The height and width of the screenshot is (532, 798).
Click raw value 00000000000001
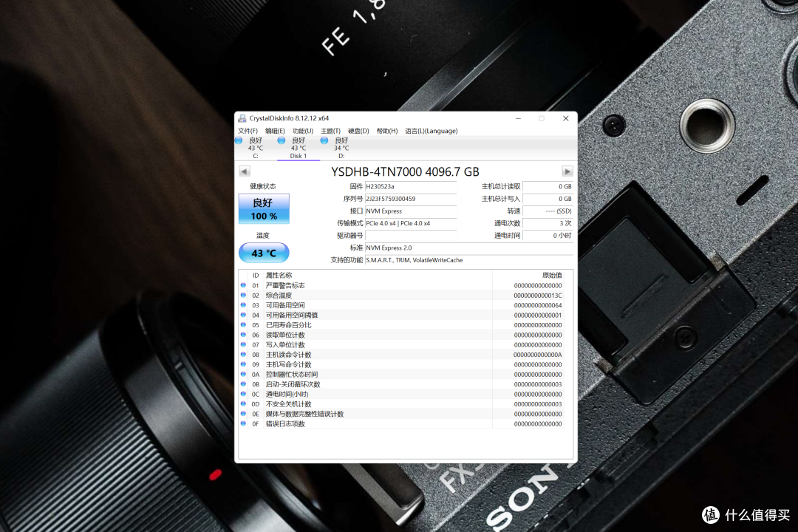coord(537,315)
